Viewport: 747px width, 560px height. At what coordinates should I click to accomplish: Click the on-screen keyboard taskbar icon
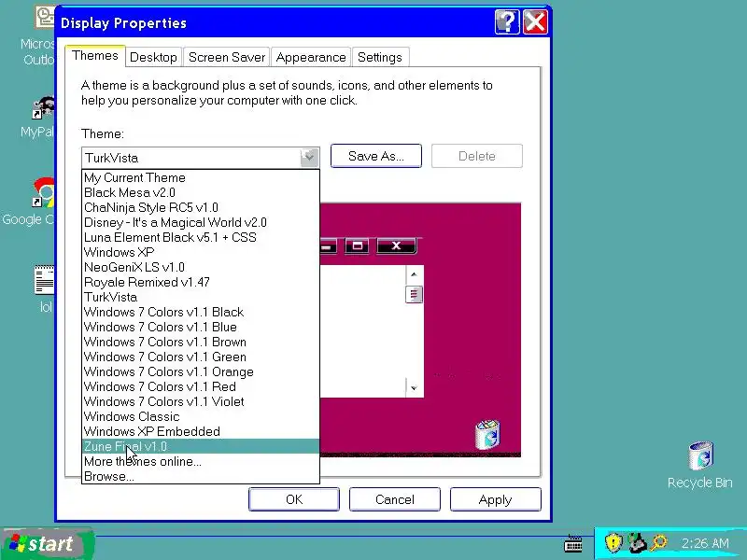572,543
